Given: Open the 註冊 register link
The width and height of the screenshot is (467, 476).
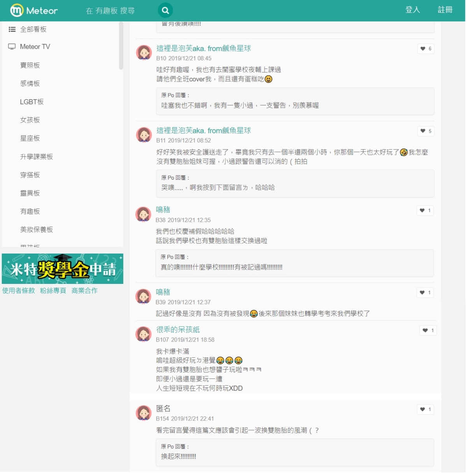Looking at the screenshot, I should (x=445, y=10).
